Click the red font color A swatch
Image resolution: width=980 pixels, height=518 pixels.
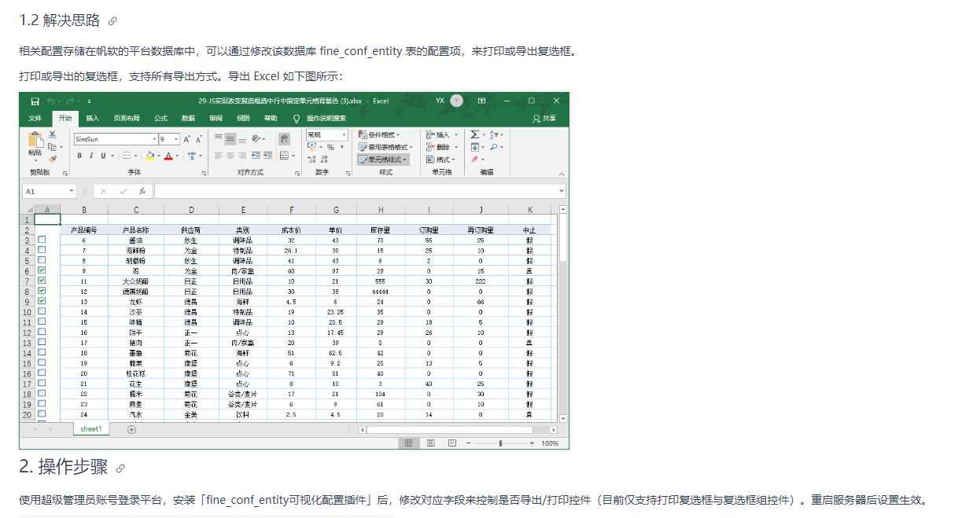(x=169, y=156)
